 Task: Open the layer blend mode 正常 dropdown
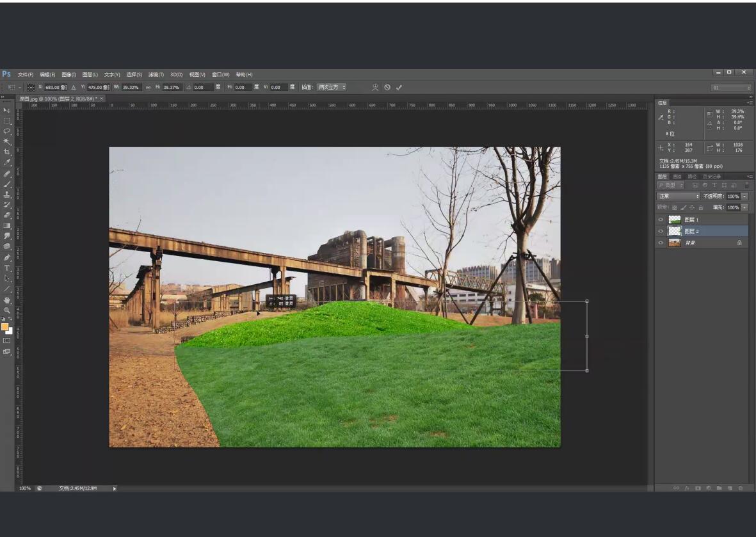[679, 196]
